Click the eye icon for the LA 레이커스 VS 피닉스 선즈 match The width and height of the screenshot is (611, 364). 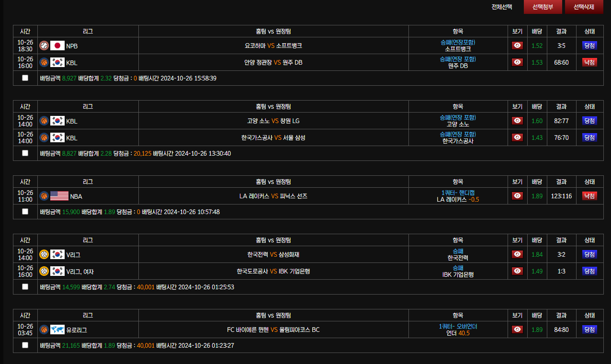point(517,196)
